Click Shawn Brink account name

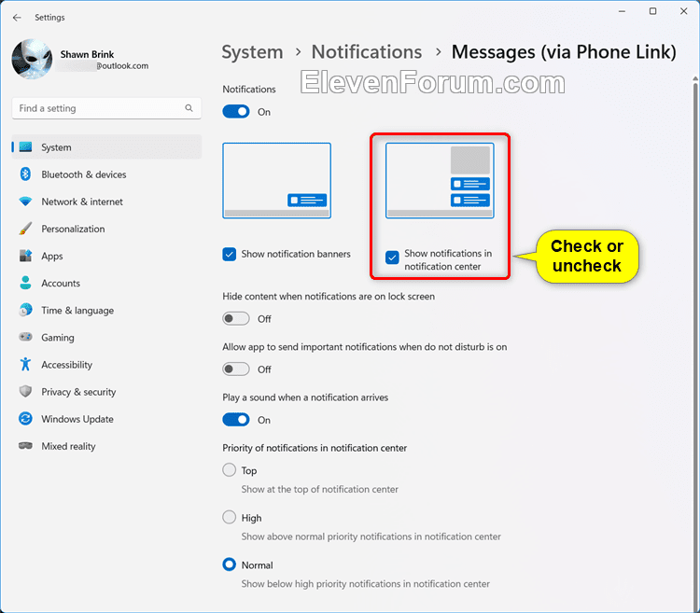[x=87, y=54]
